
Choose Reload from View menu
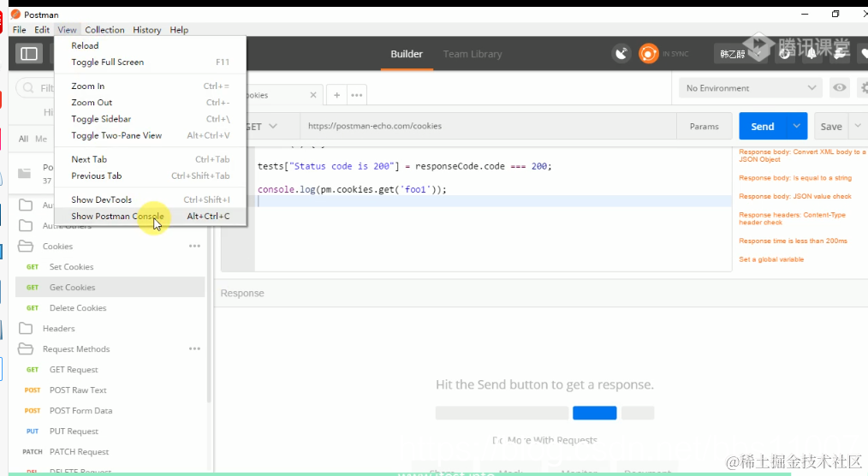coord(151,45)
